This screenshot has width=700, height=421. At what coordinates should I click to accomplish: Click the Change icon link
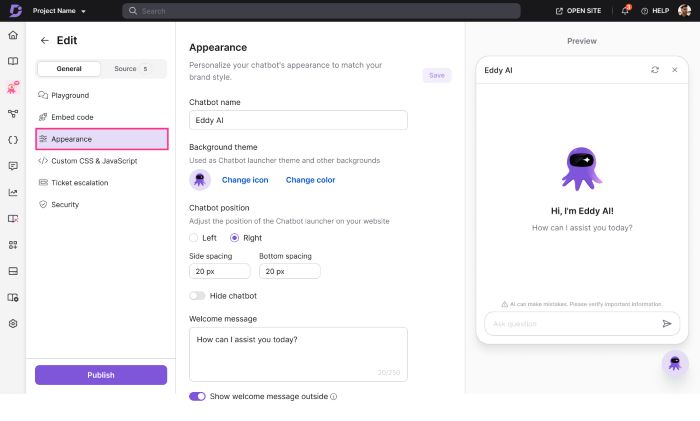[245, 180]
